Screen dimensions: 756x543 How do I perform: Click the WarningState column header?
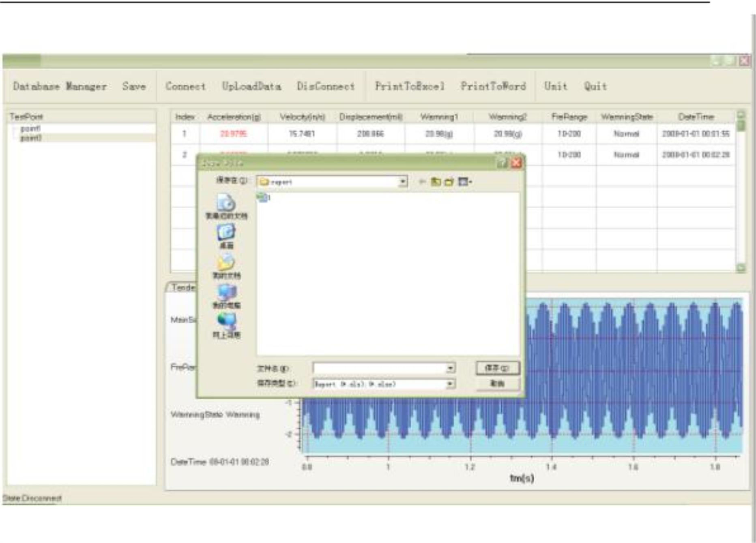point(627,117)
